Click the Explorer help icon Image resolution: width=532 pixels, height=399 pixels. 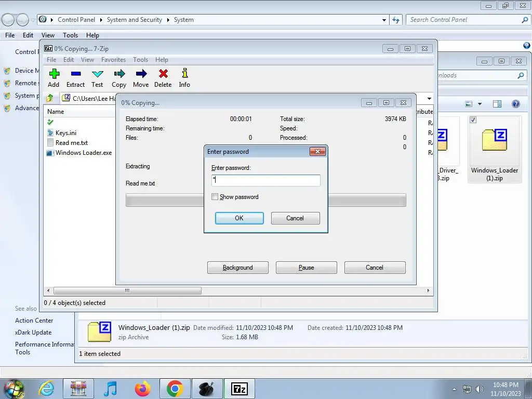[516, 104]
